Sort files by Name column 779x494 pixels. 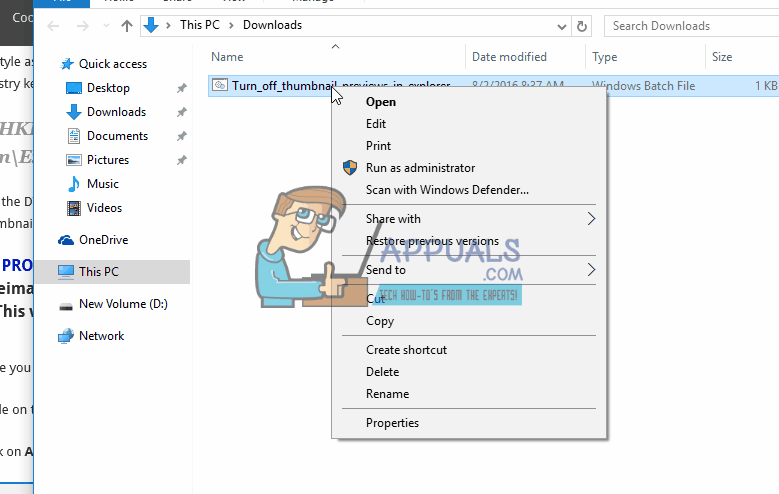(x=227, y=57)
